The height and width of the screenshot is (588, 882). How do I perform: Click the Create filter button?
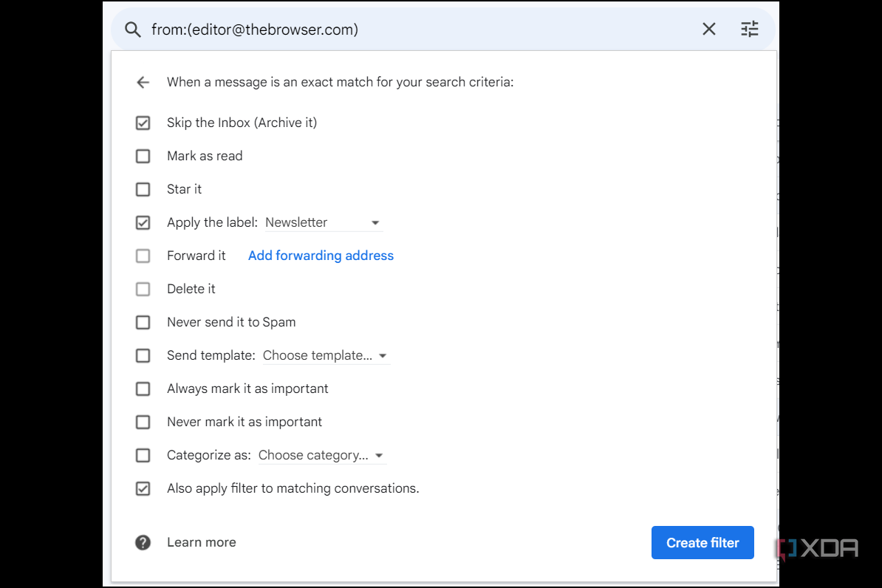[702, 542]
